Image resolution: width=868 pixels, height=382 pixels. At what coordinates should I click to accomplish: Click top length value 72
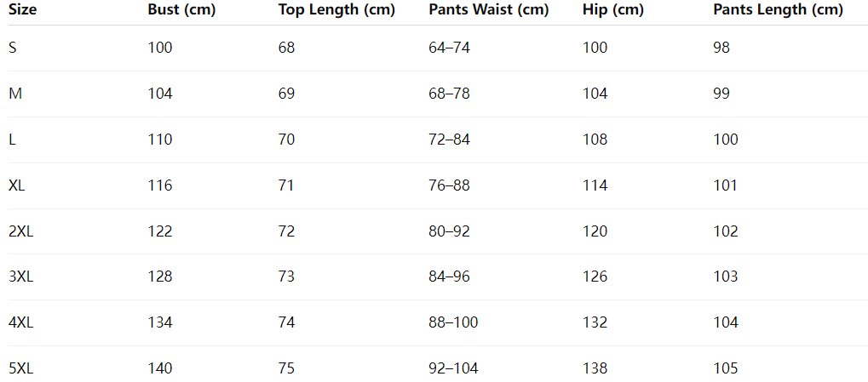click(x=286, y=231)
